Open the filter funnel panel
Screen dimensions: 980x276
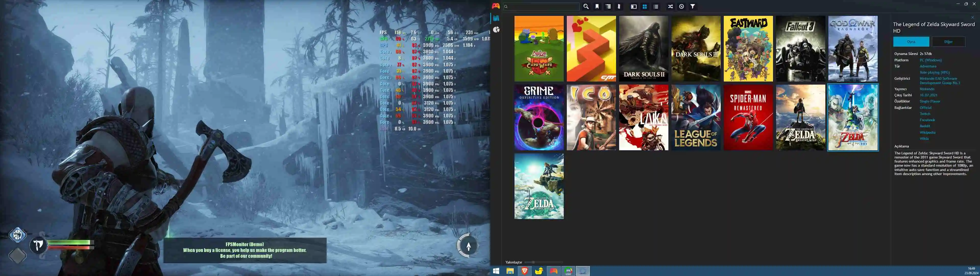click(x=693, y=6)
